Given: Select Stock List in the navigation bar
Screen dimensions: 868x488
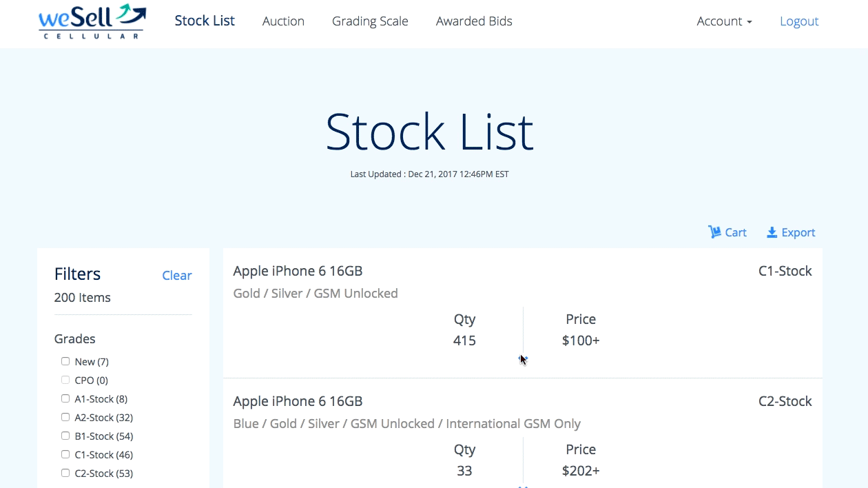Looking at the screenshot, I should 205,21.
